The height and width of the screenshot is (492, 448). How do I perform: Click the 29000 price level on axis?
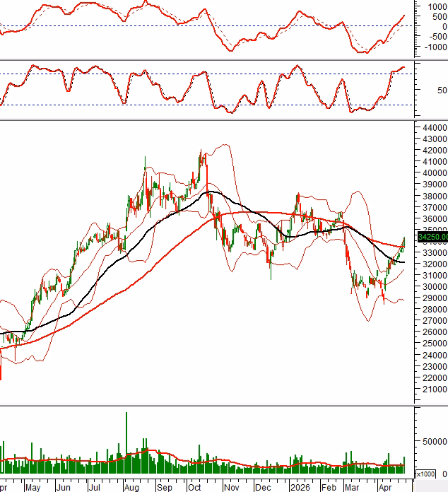tap(432, 298)
